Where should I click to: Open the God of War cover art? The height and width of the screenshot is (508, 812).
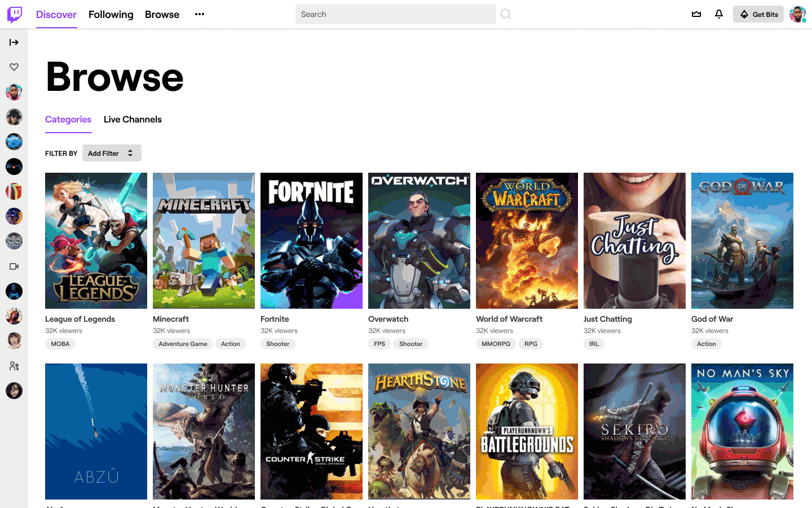click(742, 241)
